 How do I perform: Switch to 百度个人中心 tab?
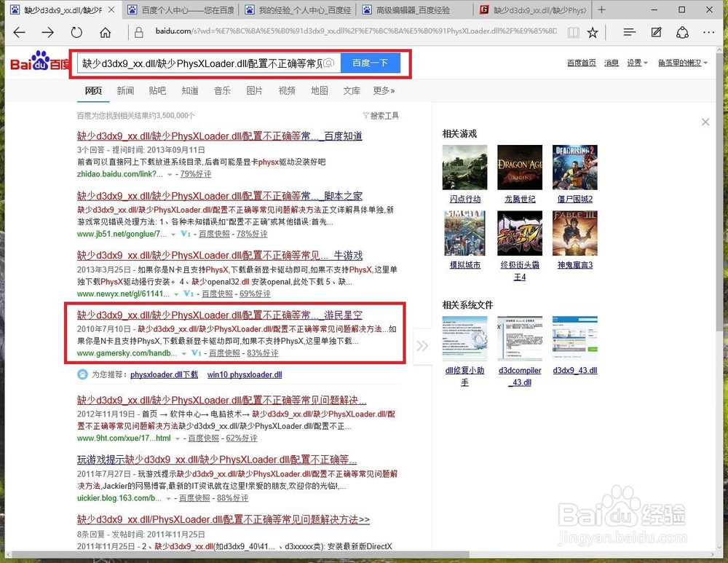tap(181, 9)
